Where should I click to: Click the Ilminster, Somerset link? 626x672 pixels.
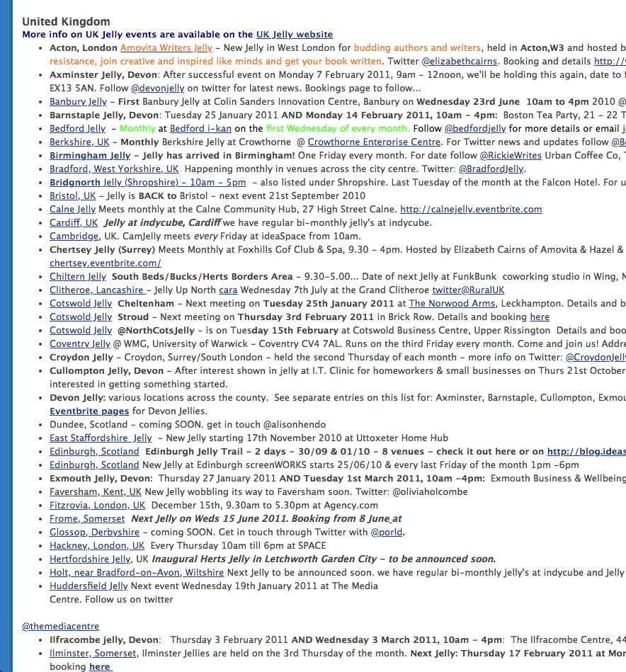[x=93, y=653]
